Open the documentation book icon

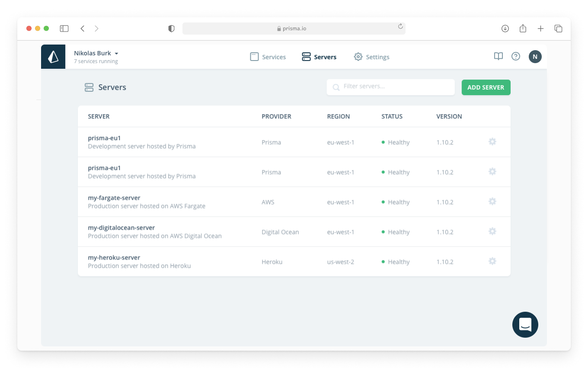(499, 56)
